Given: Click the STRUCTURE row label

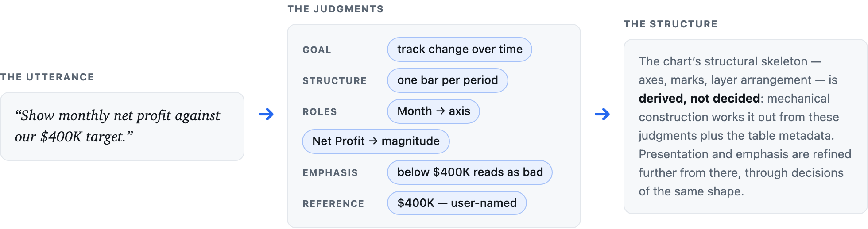Looking at the screenshot, I should coord(334,81).
